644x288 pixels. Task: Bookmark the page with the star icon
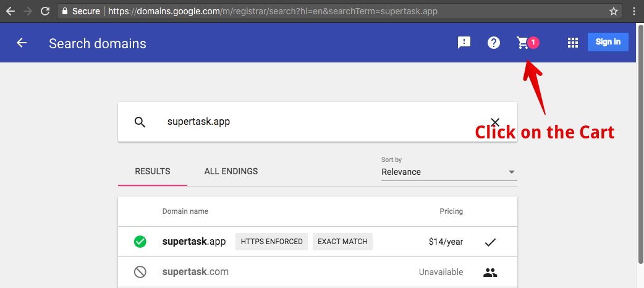pyautogui.click(x=614, y=12)
